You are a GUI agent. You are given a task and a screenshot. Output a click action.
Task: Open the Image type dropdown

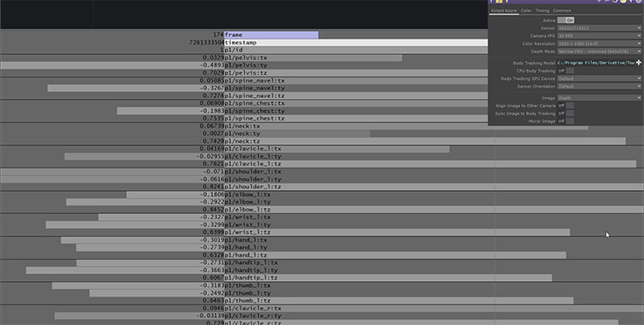tap(599, 98)
